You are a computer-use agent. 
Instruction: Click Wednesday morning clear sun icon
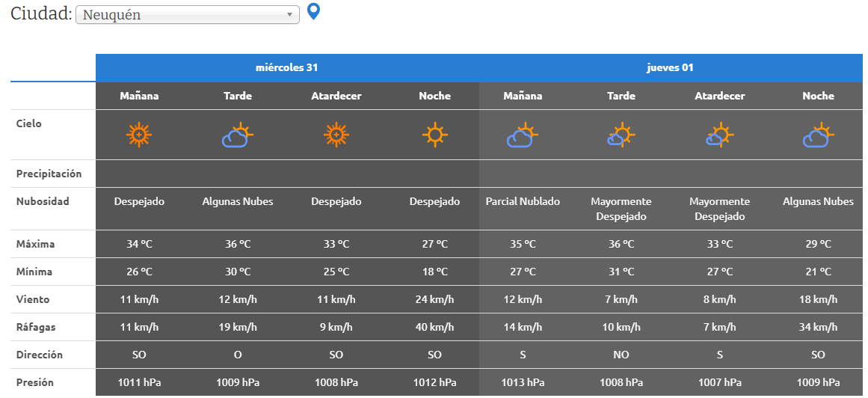pos(139,135)
